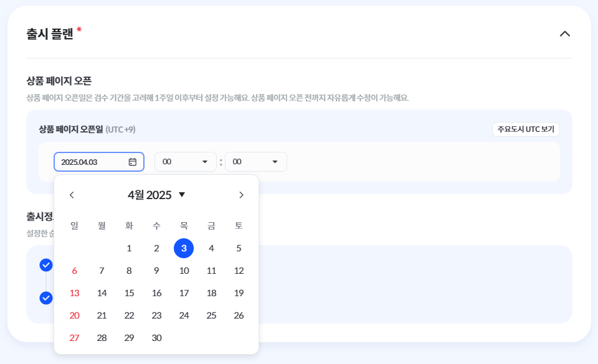This screenshot has width=598, height=364.
Task: Click the calendar icon in date field
Action: coord(132,162)
